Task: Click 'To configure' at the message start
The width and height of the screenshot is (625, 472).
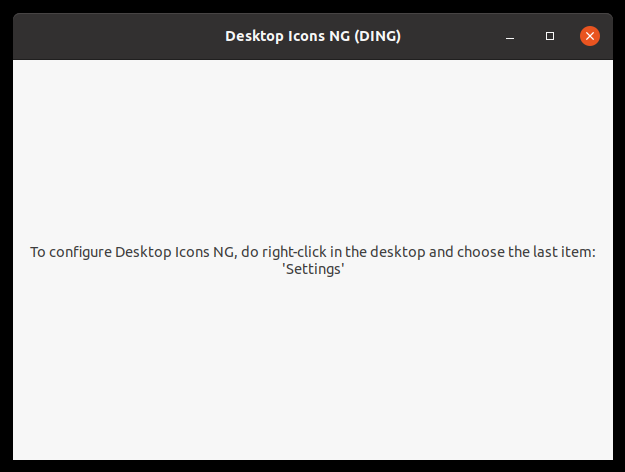Action: [69, 252]
